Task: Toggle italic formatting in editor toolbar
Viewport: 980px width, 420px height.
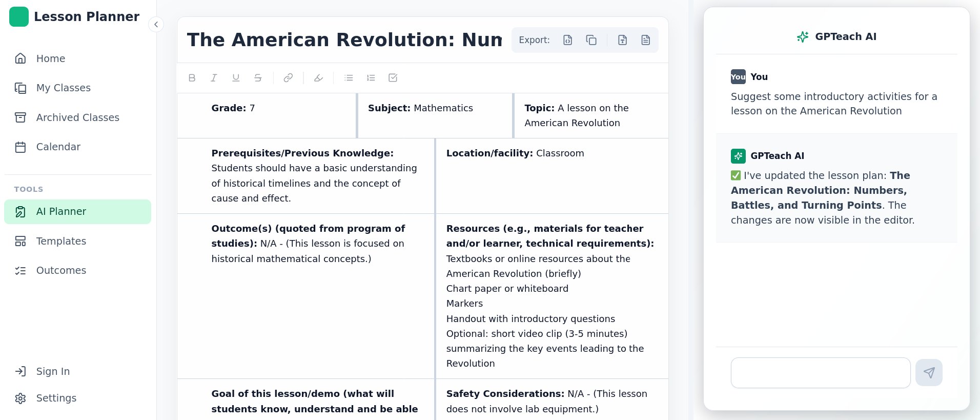Action: coord(214,78)
